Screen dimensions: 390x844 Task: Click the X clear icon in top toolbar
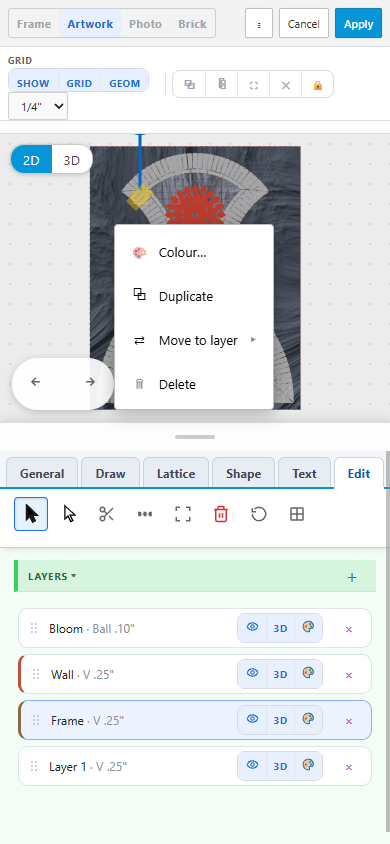[x=286, y=85]
